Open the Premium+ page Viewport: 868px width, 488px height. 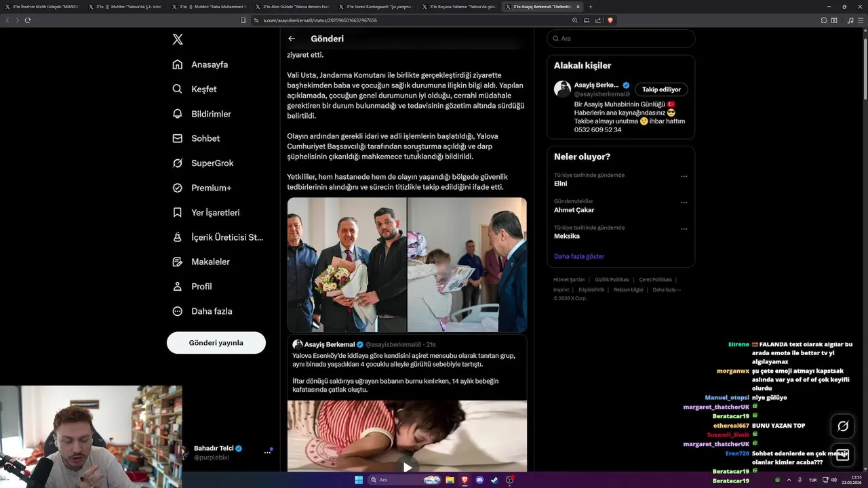pos(201,188)
